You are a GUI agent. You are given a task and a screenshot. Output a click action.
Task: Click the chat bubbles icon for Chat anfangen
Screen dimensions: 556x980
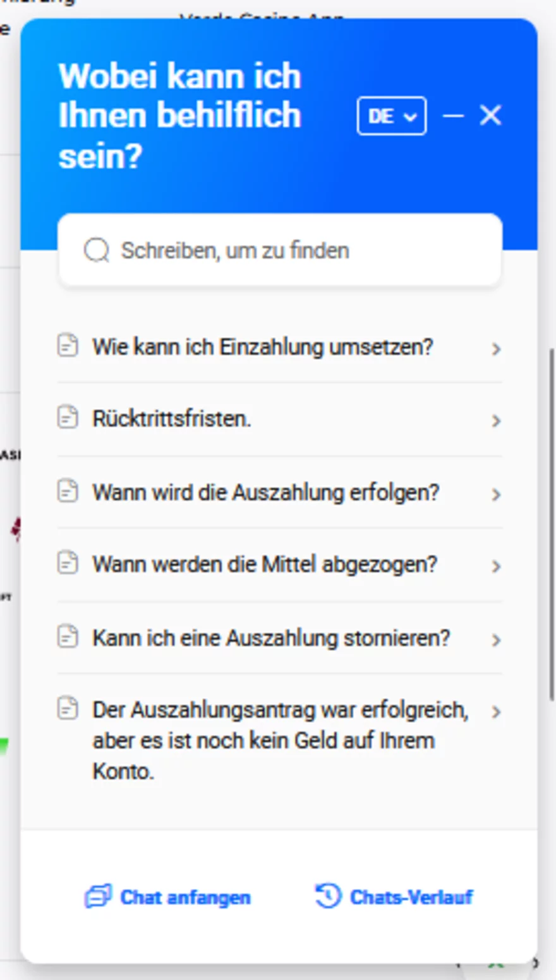tap(98, 896)
